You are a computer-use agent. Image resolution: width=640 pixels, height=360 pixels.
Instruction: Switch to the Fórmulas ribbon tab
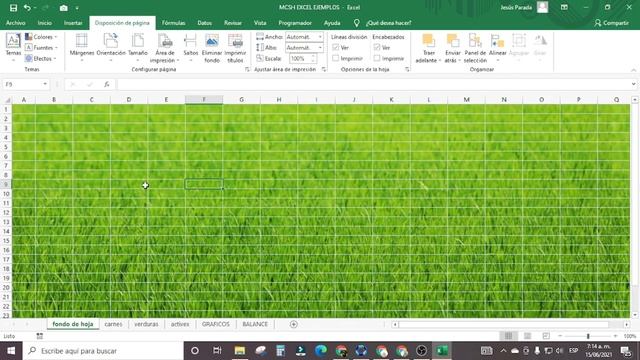pyautogui.click(x=173, y=23)
